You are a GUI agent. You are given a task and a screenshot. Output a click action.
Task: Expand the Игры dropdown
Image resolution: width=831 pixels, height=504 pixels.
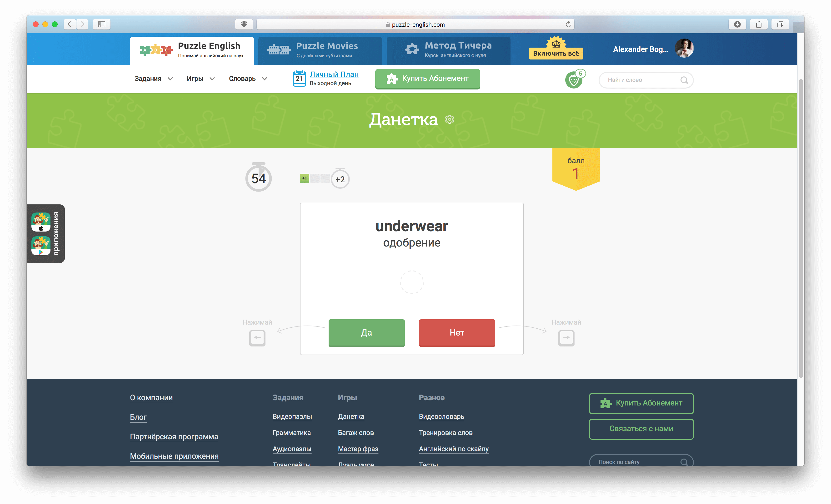pyautogui.click(x=201, y=79)
